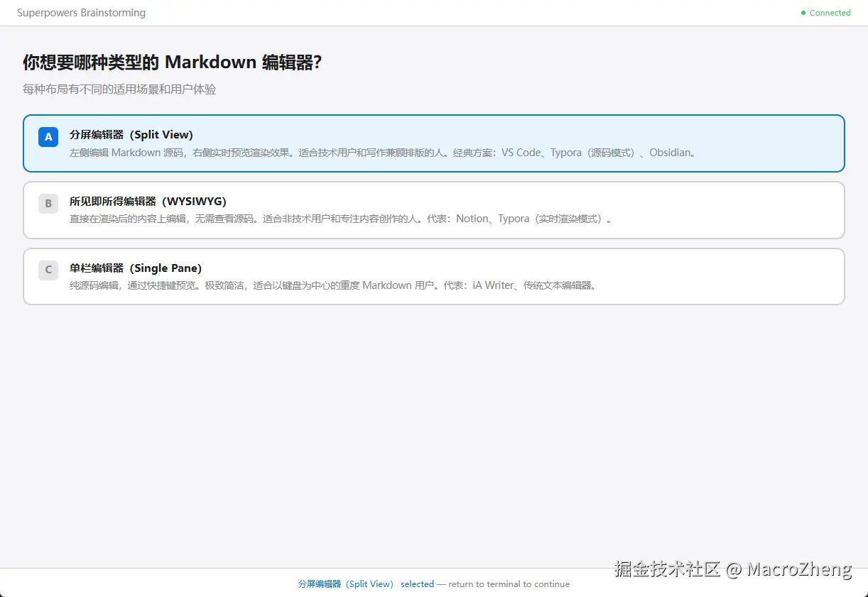Click "return to terminal to continue" footer text
The image size is (868, 597).
(509, 584)
